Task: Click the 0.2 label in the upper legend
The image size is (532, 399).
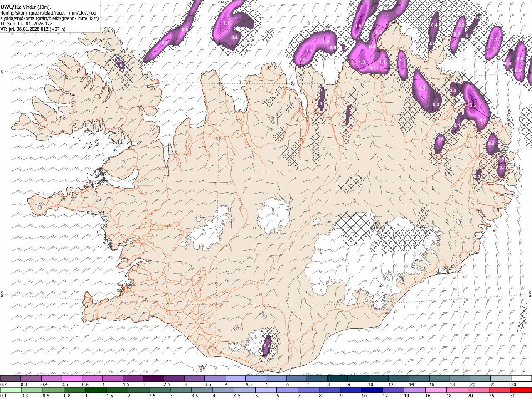Action: click(3, 384)
